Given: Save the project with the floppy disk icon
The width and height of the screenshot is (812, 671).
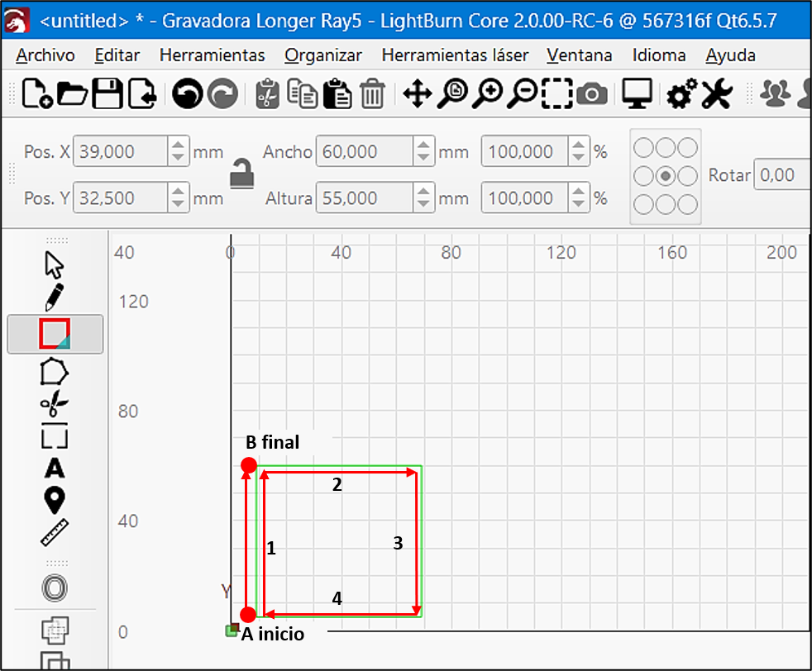Looking at the screenshot, I should pos(107,93).
